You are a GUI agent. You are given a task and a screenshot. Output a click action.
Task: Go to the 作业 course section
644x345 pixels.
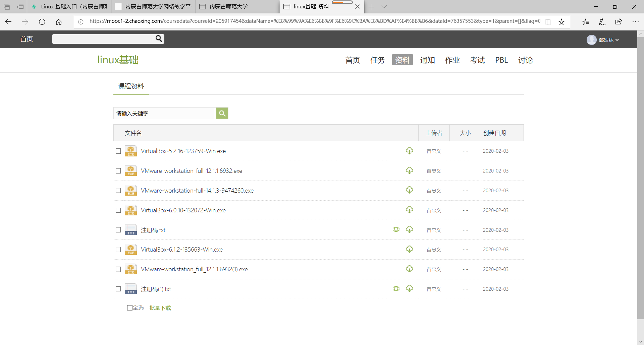tap(452, 60)
